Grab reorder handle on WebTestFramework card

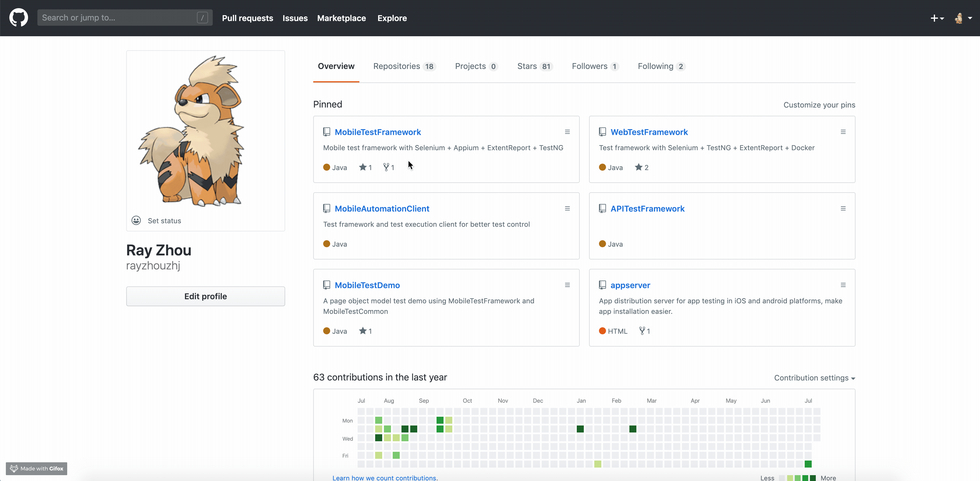[x=843, y=132]
